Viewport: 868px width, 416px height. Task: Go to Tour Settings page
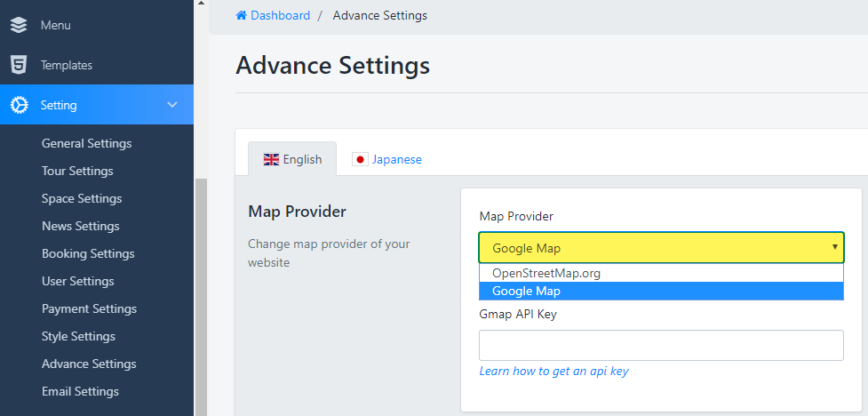(x=77, y=171)
